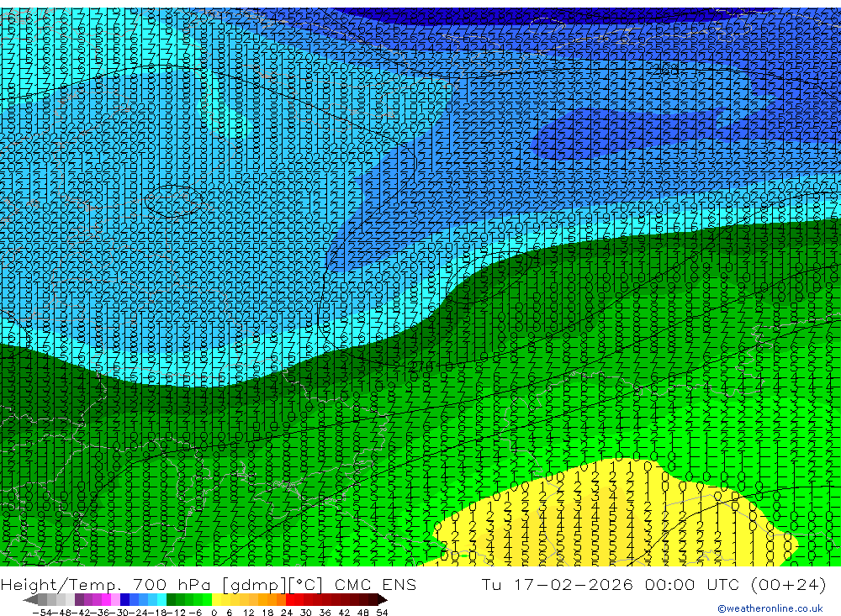Click the 'CMC ENS' model label

point(375,584)
